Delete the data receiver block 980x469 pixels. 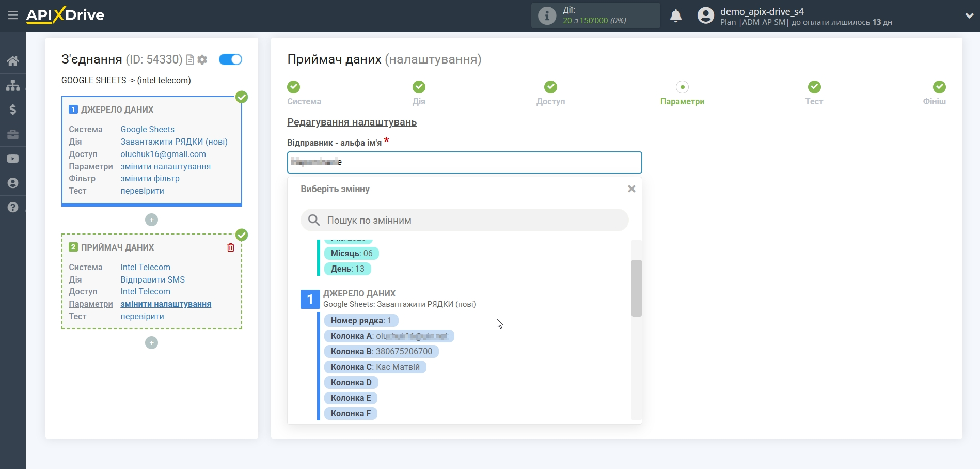tap(231, 247)
